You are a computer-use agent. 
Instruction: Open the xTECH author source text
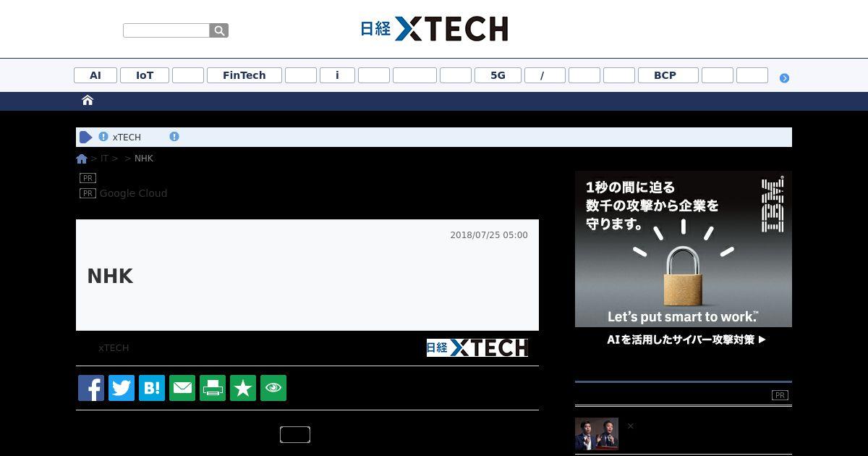[114, 348]
